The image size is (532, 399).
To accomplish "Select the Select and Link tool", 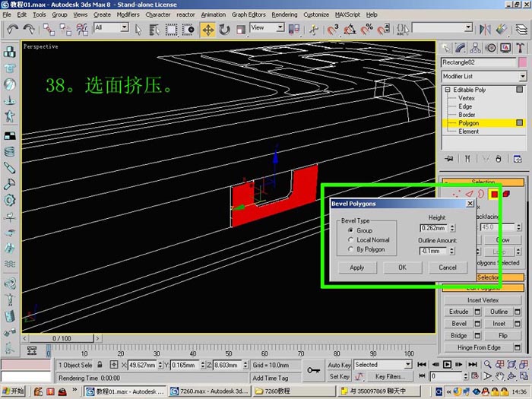I will tap(49, 30).
